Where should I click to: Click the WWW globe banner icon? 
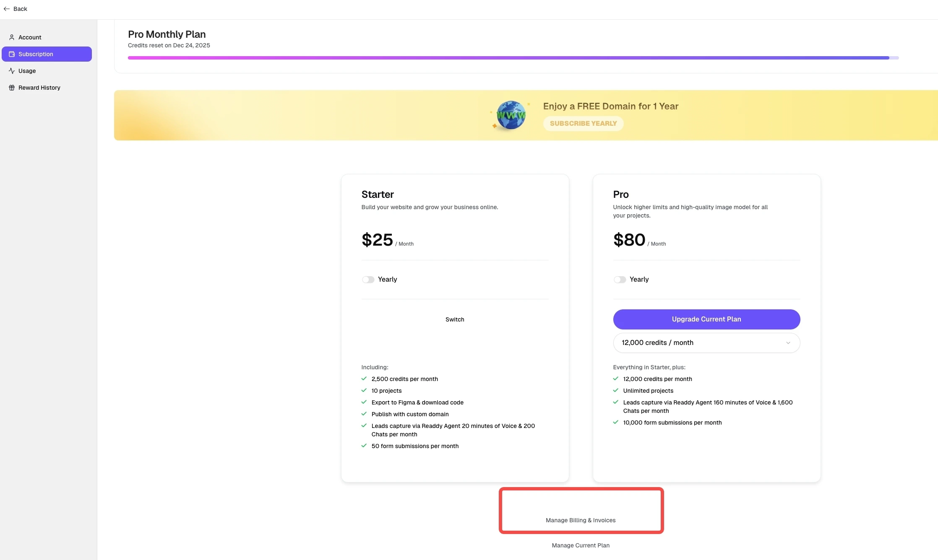coord(511,115)
